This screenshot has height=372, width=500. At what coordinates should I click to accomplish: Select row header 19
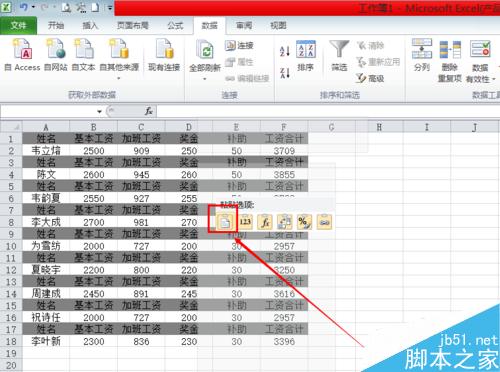[x=11, y=353]
